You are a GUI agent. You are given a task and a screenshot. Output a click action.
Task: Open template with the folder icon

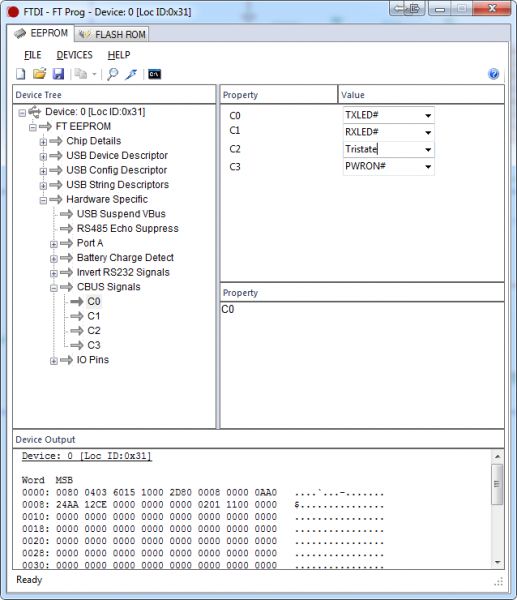tap(39, 73)
